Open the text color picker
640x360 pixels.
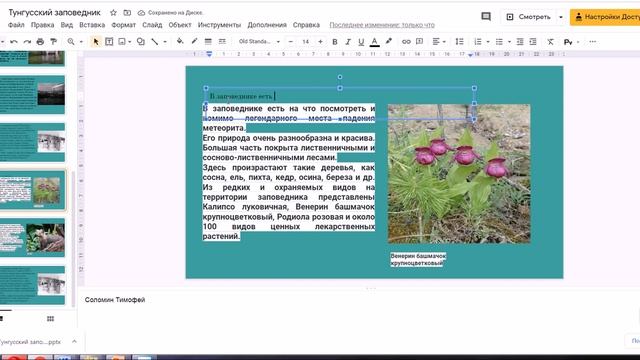[374, 42]
